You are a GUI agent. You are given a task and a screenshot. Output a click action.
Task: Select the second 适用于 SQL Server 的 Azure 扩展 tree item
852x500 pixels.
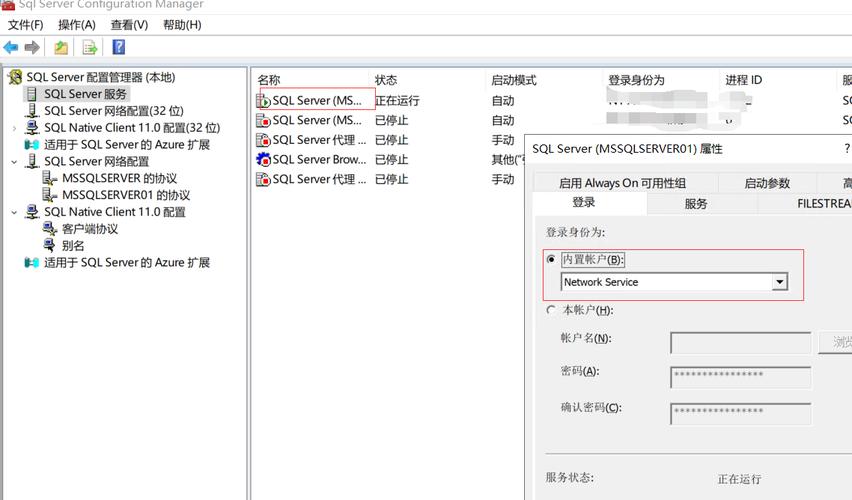pyautogui.click(x=127, y=263)
